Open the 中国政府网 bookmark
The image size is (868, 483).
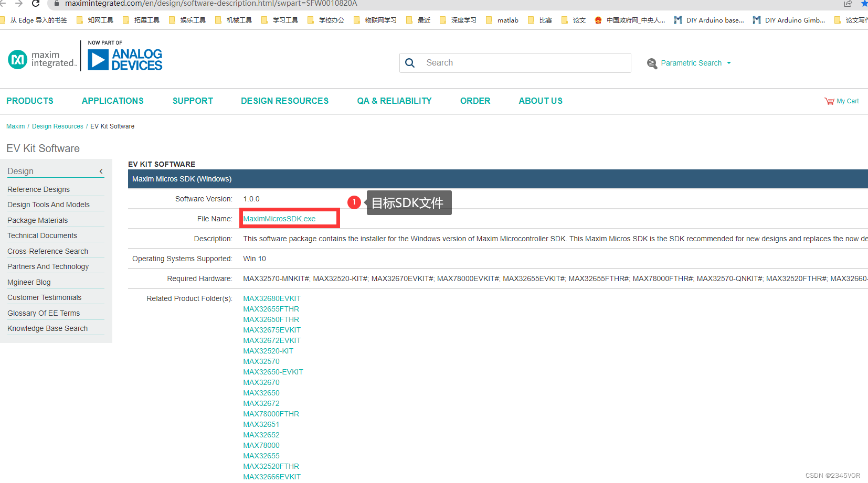click(630, 20)
